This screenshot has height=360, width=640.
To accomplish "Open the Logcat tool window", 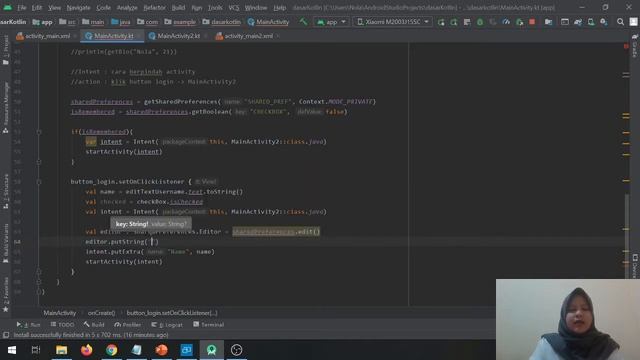I will point(167,324).
